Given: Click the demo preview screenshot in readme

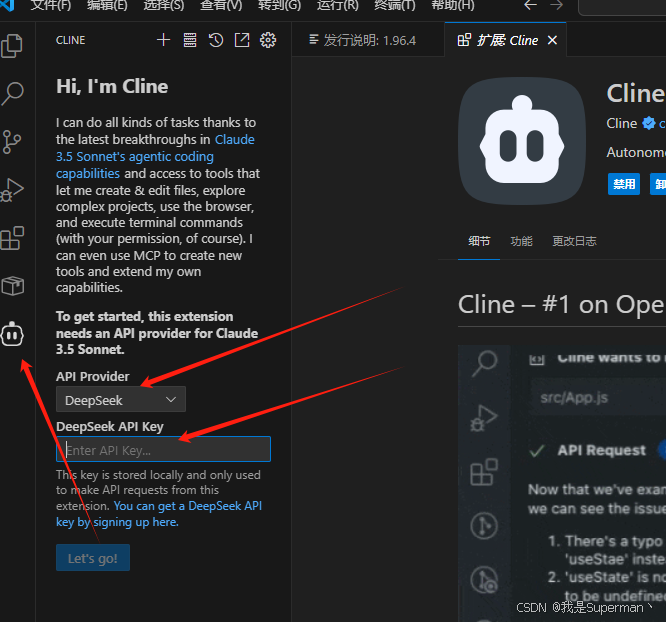Looking at the screenshot, I should 562,483.
